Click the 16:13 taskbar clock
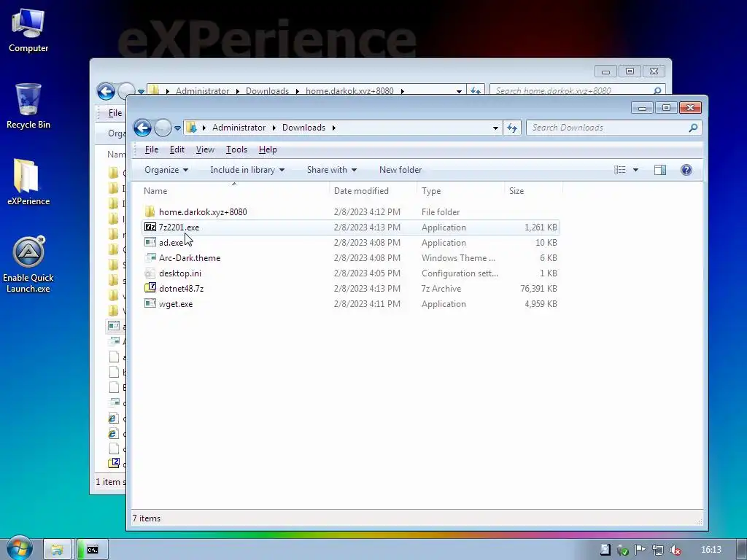Image resolution: width=747 pixels, height=560 pixels. tap(711, 550)
